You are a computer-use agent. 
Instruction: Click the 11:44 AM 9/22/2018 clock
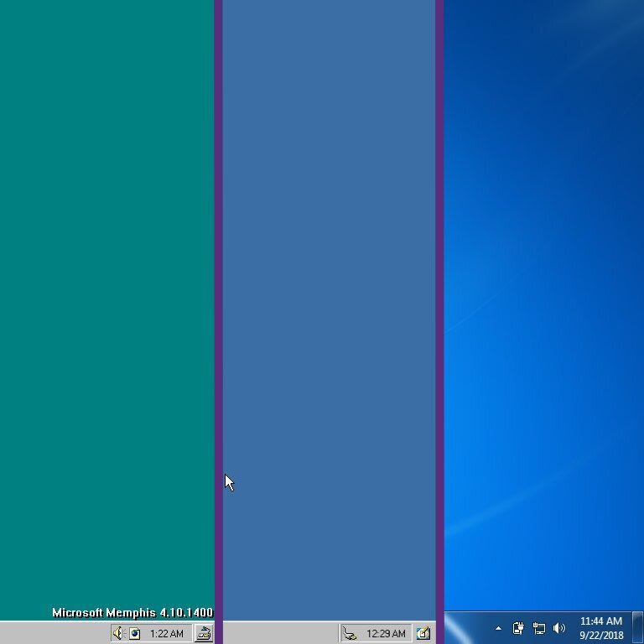[601, 628]
